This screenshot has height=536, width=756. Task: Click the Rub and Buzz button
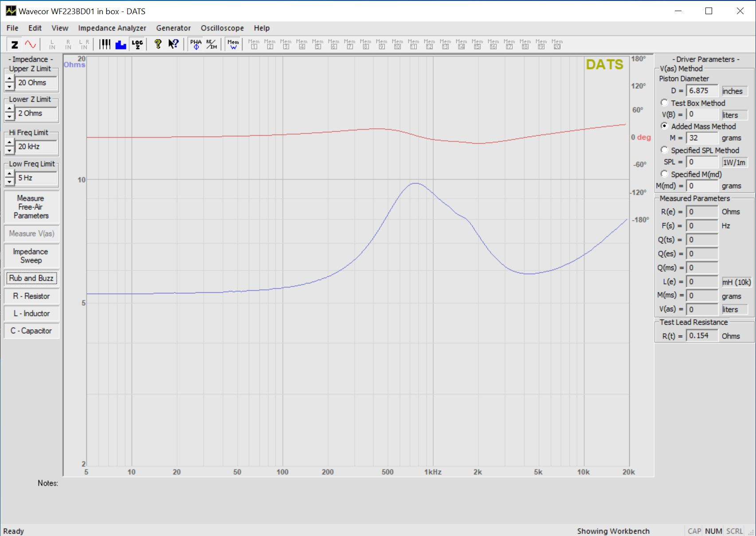point(31,278)
